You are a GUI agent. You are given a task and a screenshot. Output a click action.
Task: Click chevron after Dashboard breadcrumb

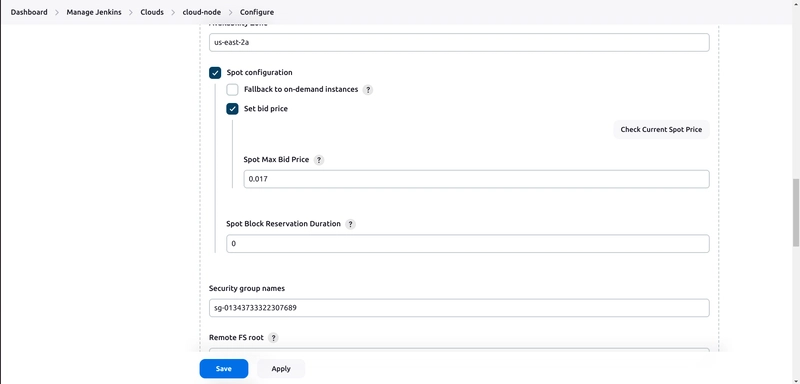[x=57, y=12]
